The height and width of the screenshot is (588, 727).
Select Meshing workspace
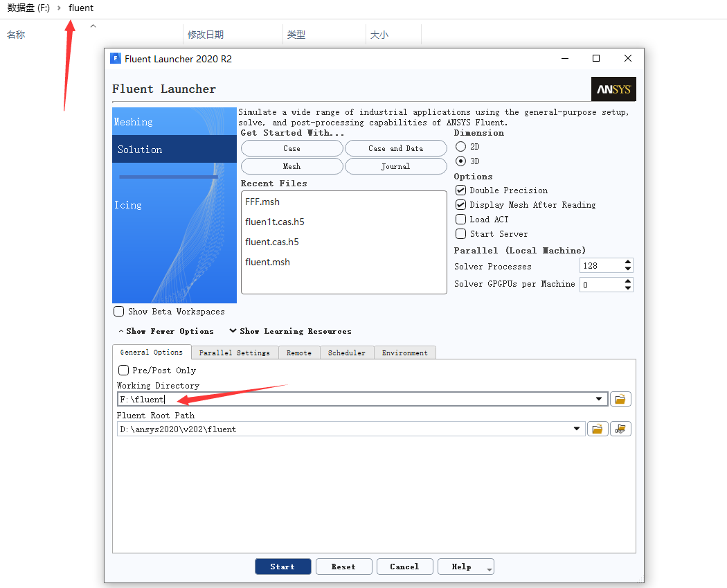click(x=174, y=121)
